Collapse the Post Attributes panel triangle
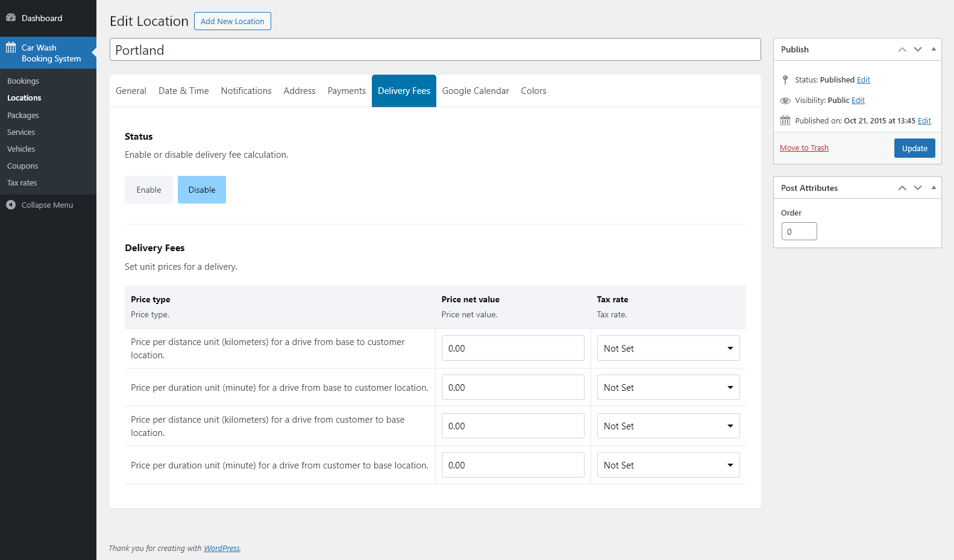This screenshot has height=560, width=954. [934, 188]
